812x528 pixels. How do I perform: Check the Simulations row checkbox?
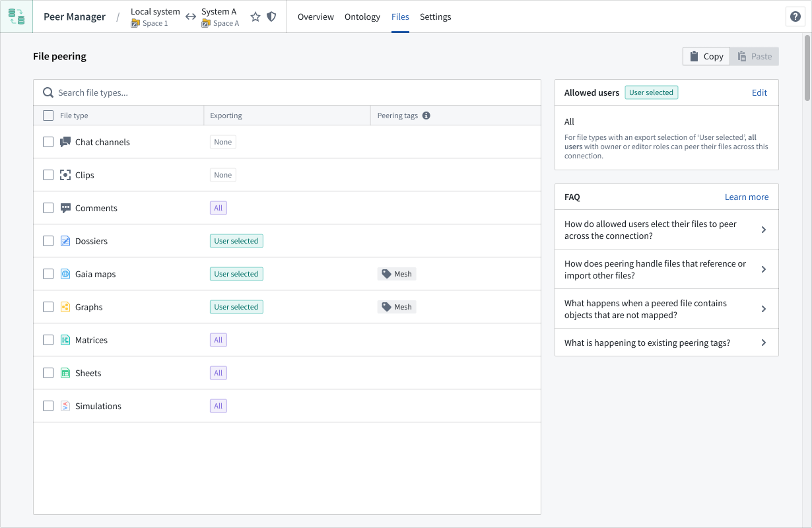click(x=48, y=406)
